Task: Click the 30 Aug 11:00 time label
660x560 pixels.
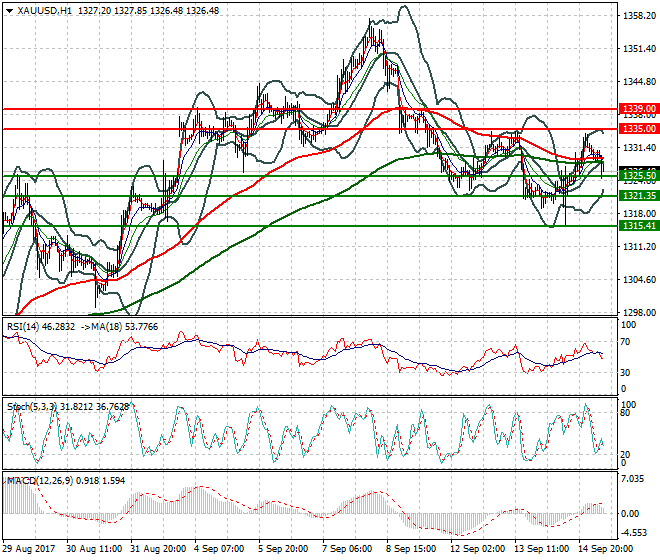Action: pyautogui.click(x=94, y=549)
